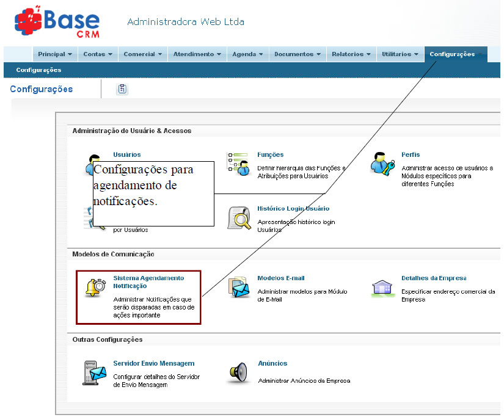
Task: Expand the Contas dropdown menu
Action: click(97, 54)
